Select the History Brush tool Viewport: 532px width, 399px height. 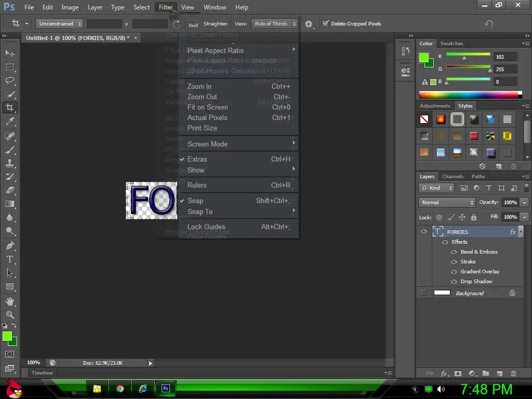click(x=10, y=177)
